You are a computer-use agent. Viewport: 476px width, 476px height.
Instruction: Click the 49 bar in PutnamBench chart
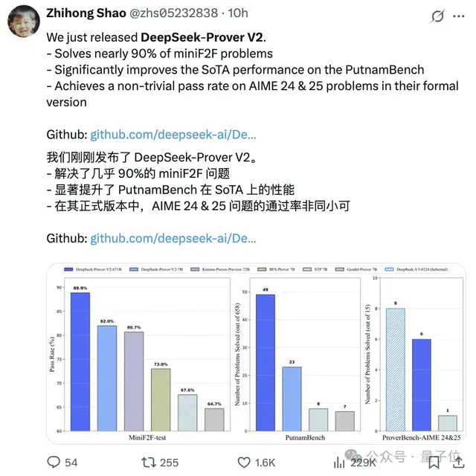point(266,362)
